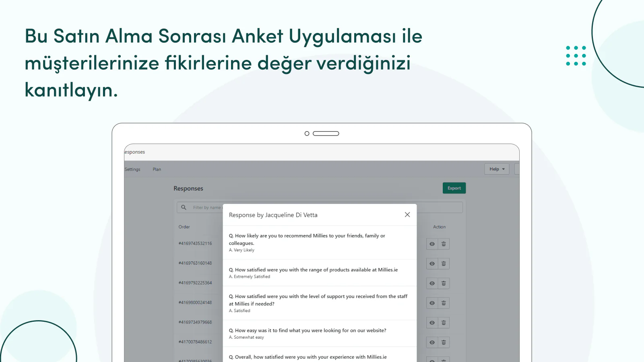Select order number #4169763160148
This screenshot has height=362, width=644.
coord(195,263)
